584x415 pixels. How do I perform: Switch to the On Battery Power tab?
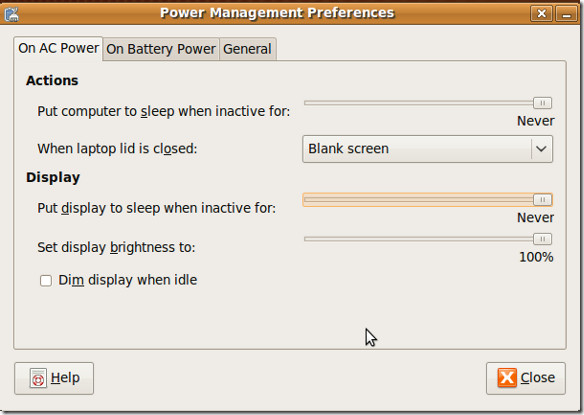[x=161, y=49]
